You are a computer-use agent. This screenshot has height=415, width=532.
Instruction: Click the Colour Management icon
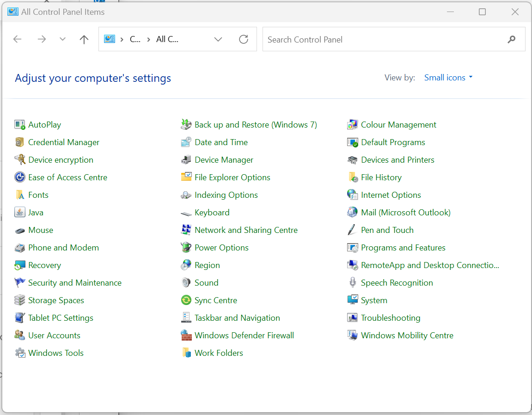352,125
